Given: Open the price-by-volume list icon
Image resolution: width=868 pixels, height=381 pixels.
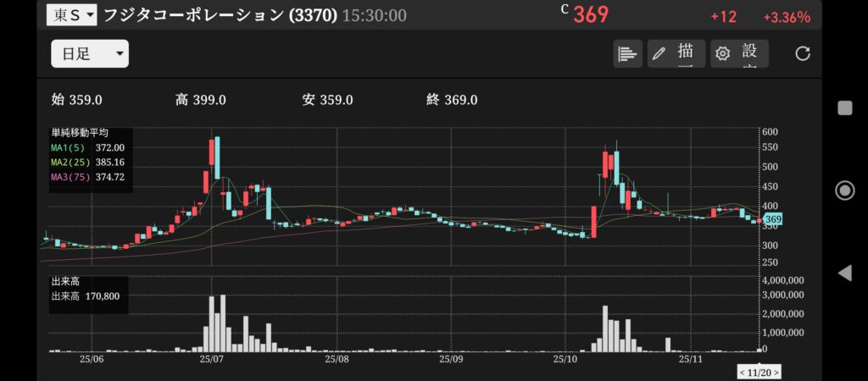Looking at the screenshot, I should (x=627, y=54).
